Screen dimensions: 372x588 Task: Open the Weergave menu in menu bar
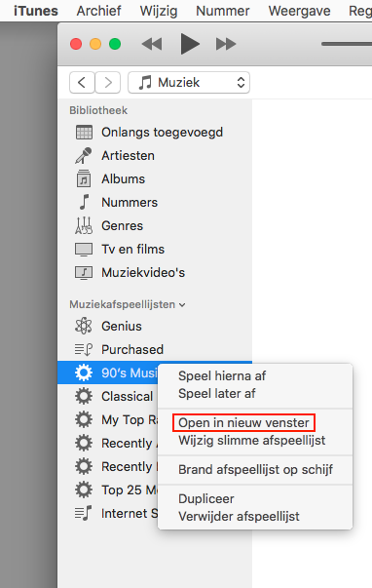click(x=299, y=11)
